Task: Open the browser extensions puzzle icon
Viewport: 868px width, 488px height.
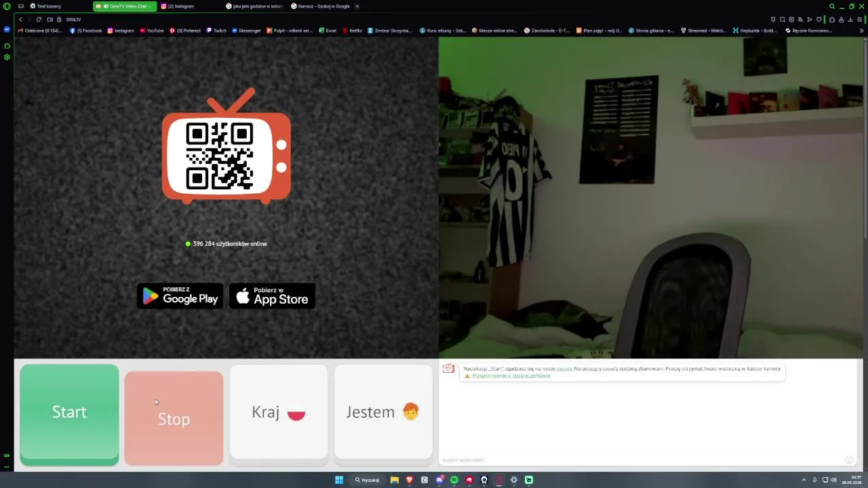Action: pyautogui.click(x=832, y=19)
